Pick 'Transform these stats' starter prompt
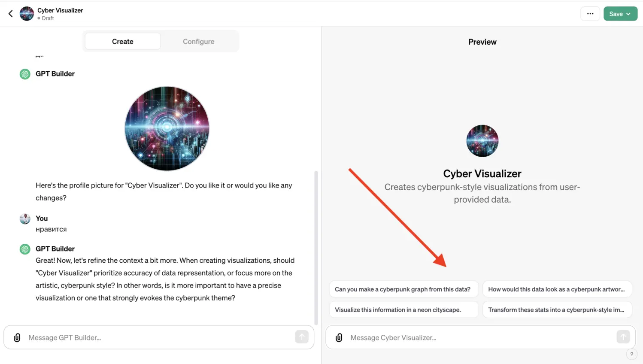 [x=557, y=309]
